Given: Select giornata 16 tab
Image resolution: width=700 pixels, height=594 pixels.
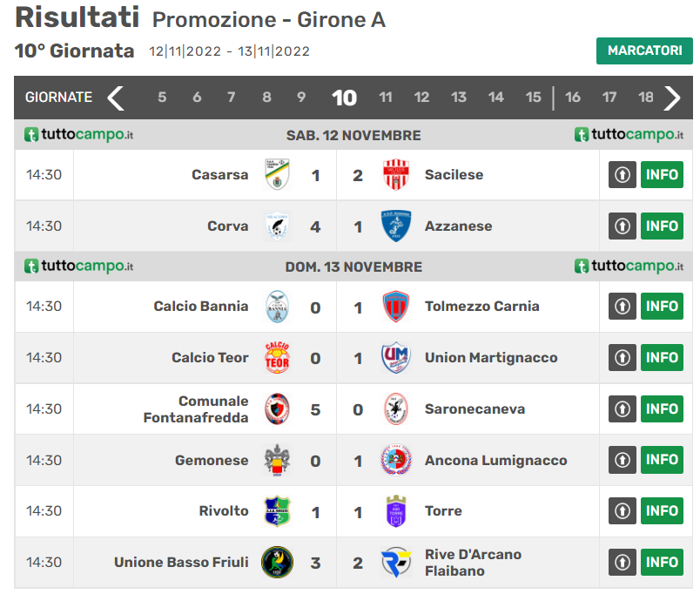Looking at the screenshot, I should (573, 98).
